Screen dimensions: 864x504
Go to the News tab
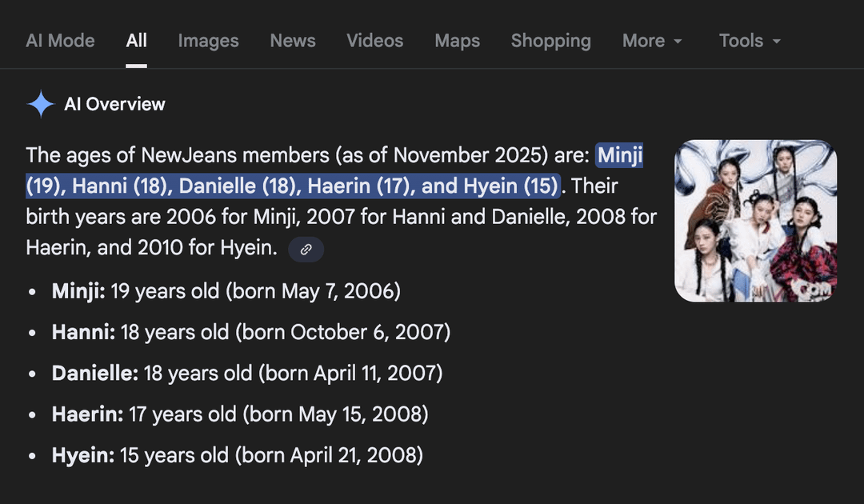[293, 41]
